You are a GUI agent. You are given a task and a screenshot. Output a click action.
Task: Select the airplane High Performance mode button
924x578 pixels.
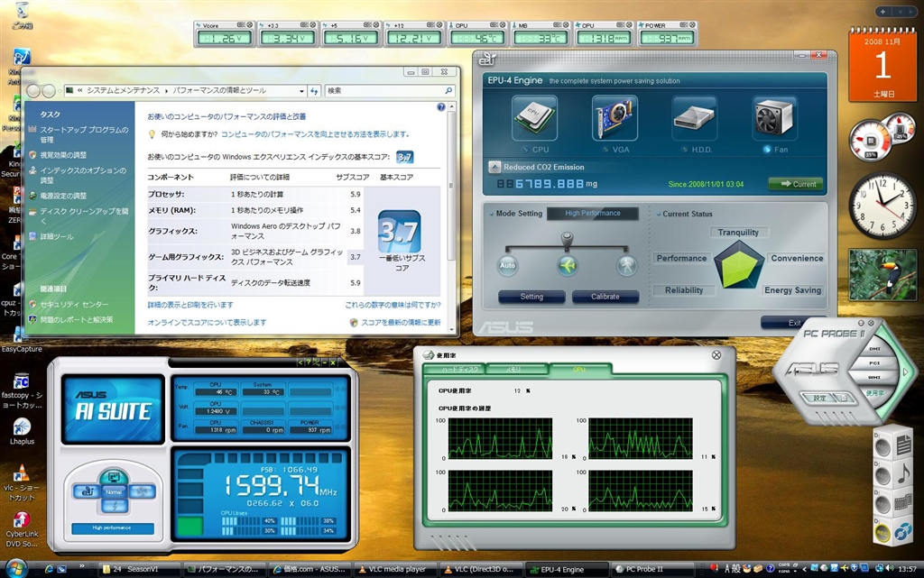tap(568, 265)
